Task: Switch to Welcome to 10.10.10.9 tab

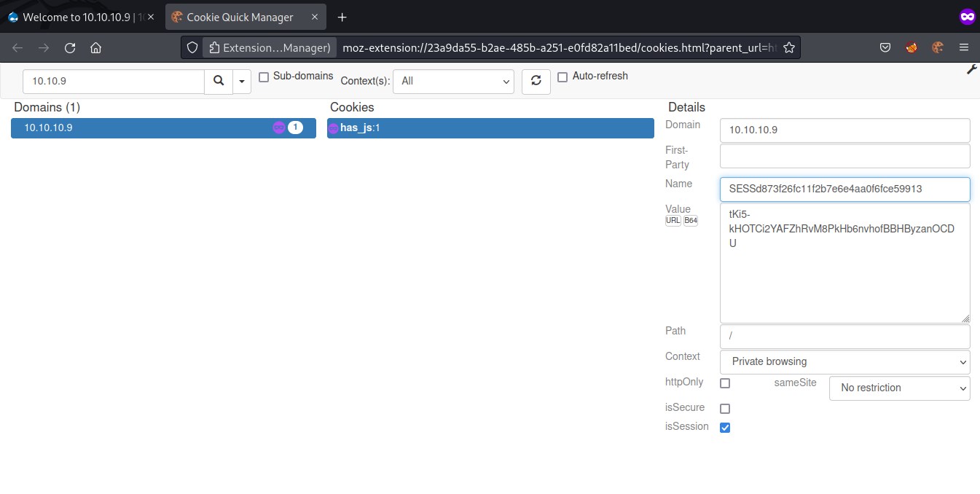Action: click(x=80, y=17)
